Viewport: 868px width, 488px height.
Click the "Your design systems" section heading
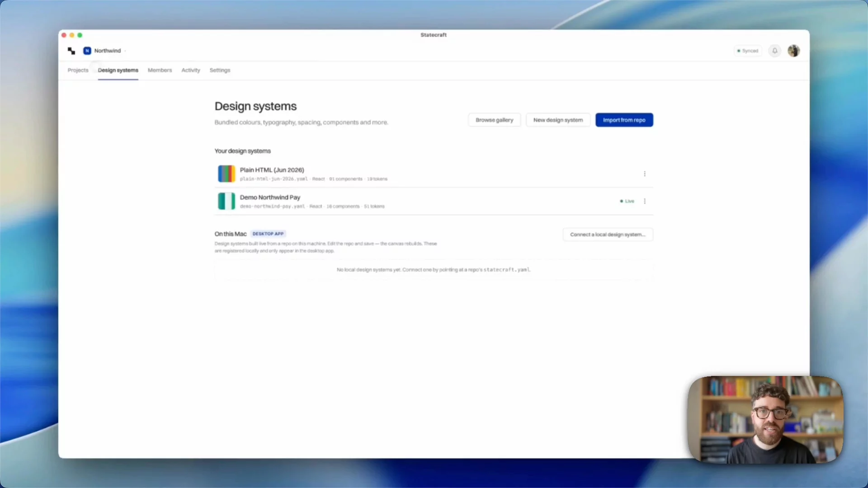point(242,151)
